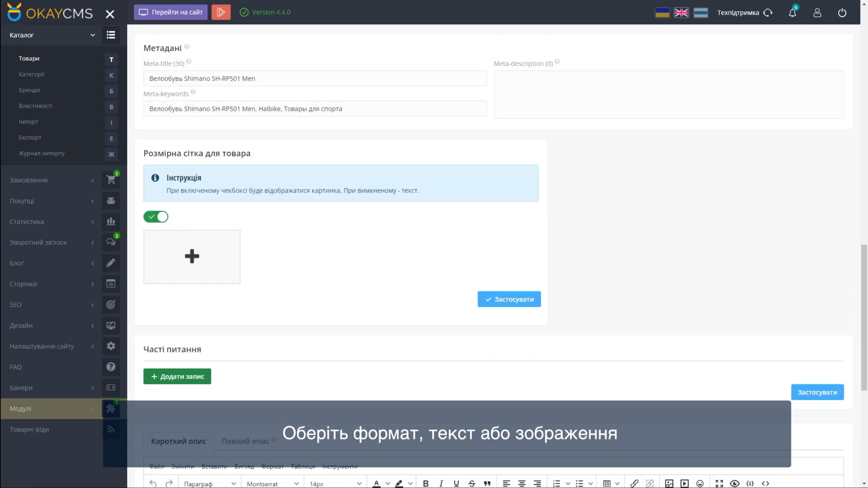Click the page vertical scrollbar

[x=864, y=318]
